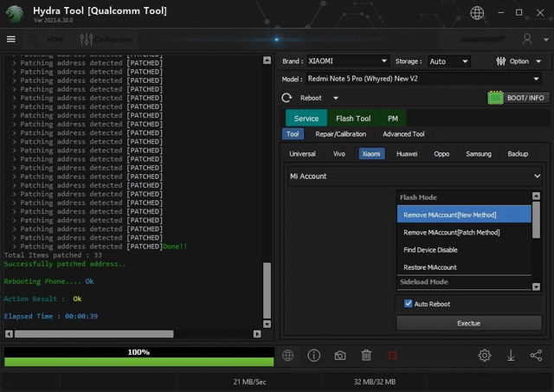Click the 32 MB/32 MB status entry
This screenshot has width=554, height=392.
tap(375, 382)
